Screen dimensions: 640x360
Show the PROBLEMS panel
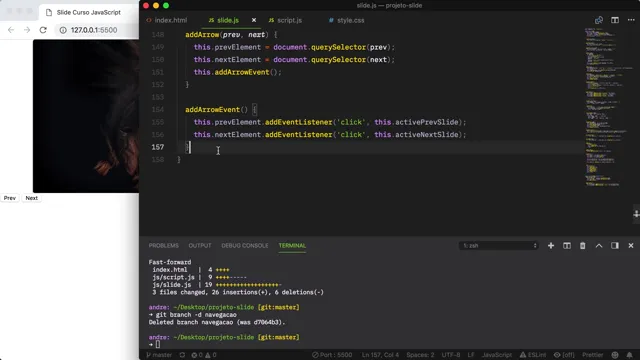tap(164, 246)
